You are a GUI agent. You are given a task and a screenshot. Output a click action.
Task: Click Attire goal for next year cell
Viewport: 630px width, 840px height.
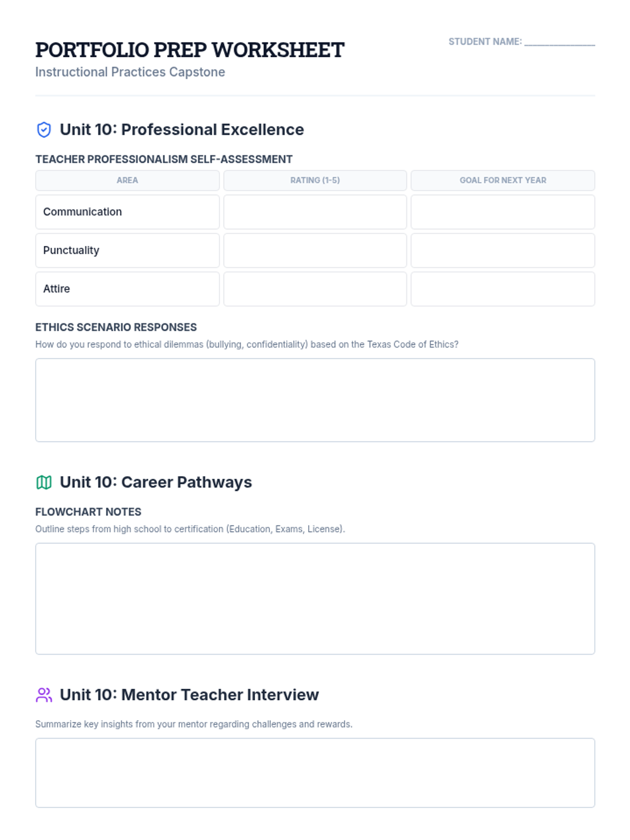point(502,289)
